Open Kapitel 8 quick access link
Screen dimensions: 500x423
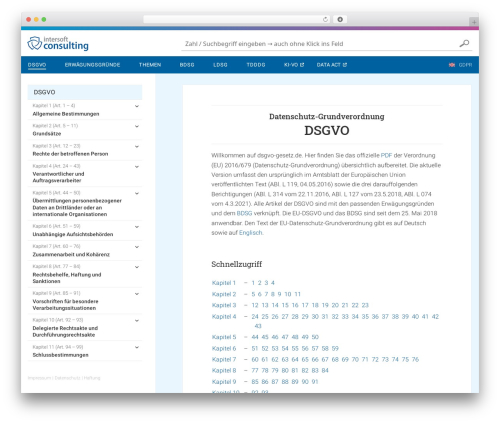click(x=224, y=371)
